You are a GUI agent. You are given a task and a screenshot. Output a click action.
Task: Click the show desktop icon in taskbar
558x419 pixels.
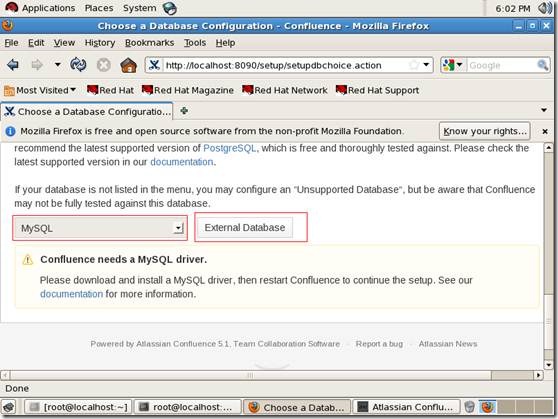pyautogui.click(x=10, y=407)
